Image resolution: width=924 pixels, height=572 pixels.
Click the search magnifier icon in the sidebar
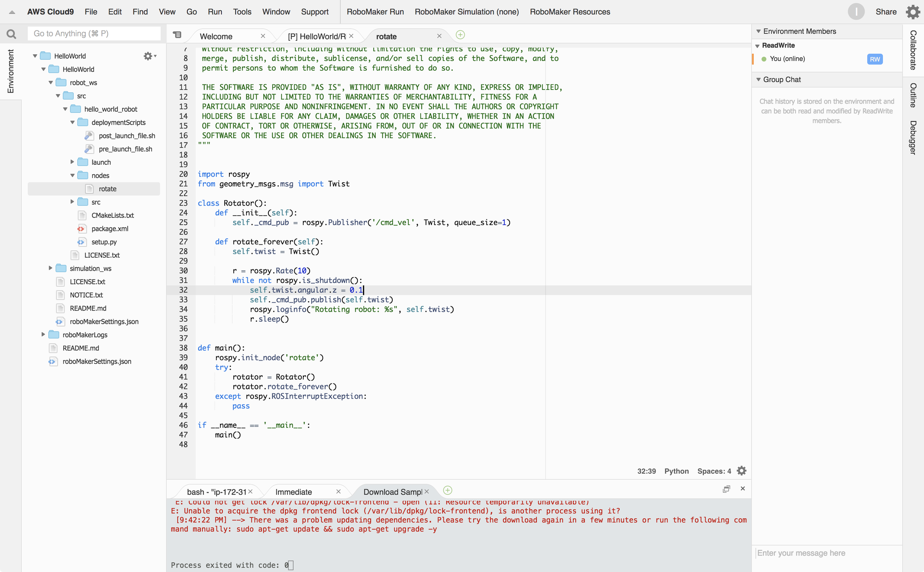tap(11, 34)
